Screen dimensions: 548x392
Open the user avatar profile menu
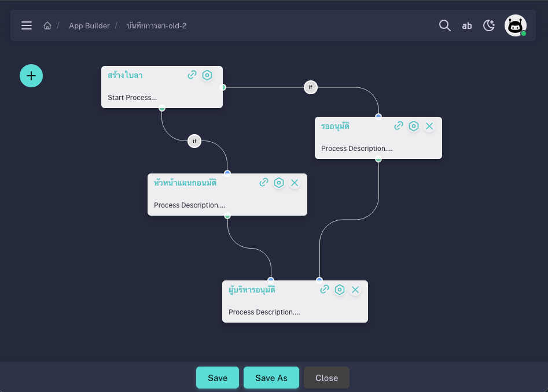pos(515,25)
